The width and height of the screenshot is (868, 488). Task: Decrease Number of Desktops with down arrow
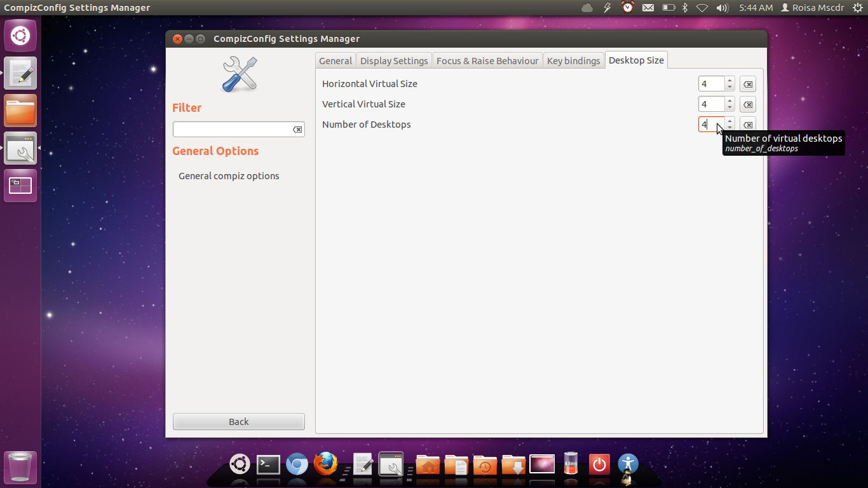click(729, 128)
